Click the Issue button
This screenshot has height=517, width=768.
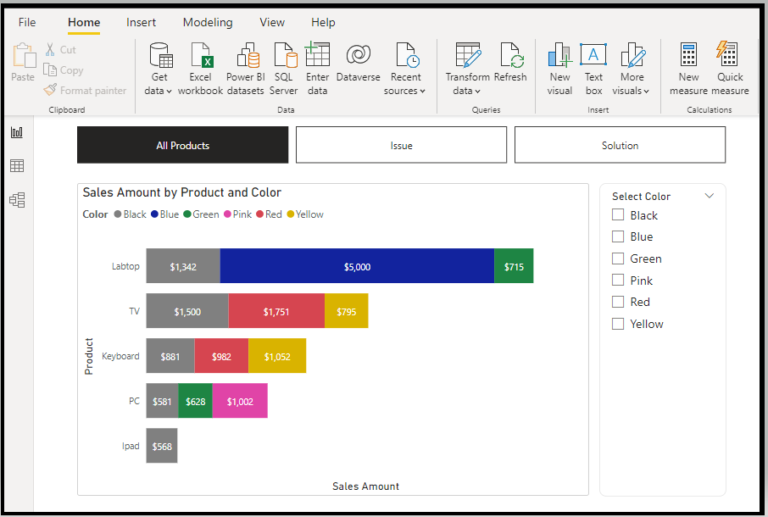point(401,145)
